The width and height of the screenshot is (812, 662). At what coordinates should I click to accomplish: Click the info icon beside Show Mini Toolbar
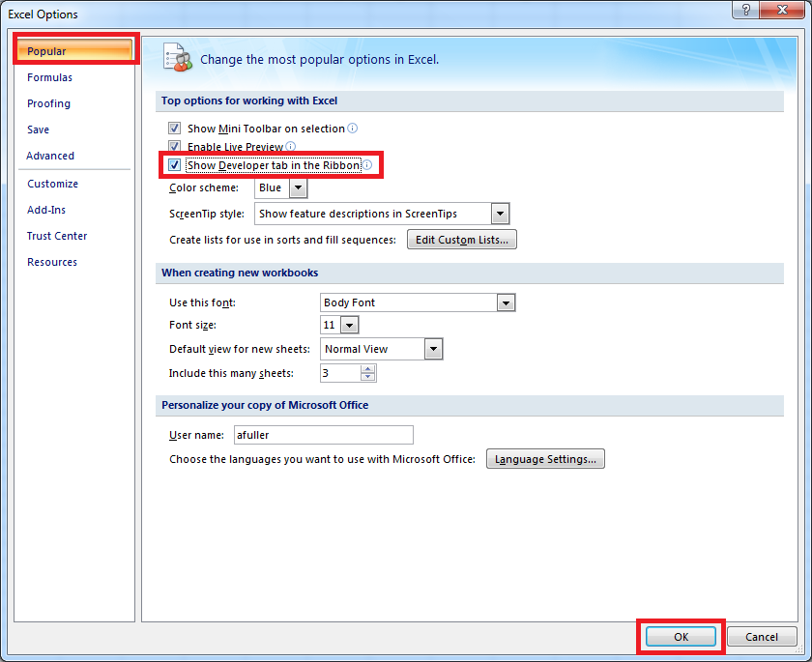(352, 128)
